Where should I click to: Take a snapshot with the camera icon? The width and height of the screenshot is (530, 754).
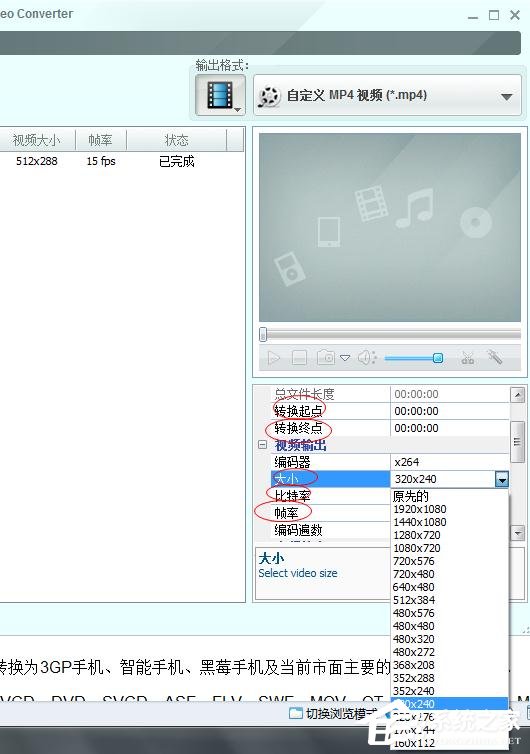coord(326,357)
